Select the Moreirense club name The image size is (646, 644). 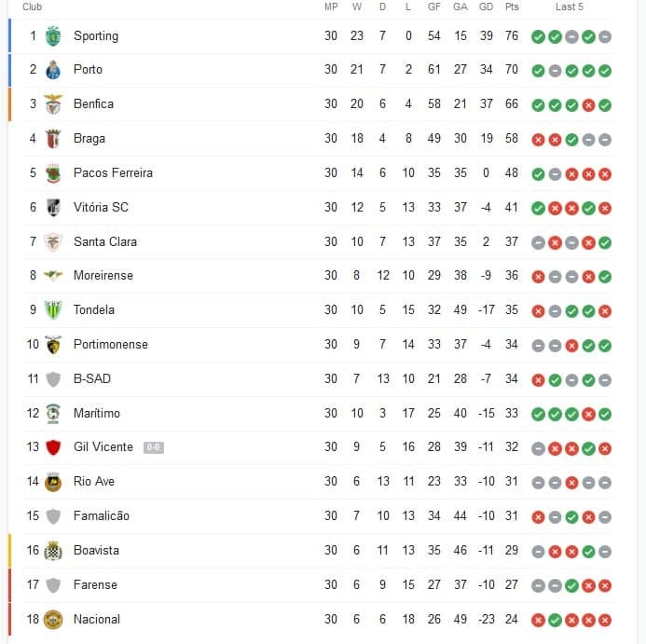(103, 276)
